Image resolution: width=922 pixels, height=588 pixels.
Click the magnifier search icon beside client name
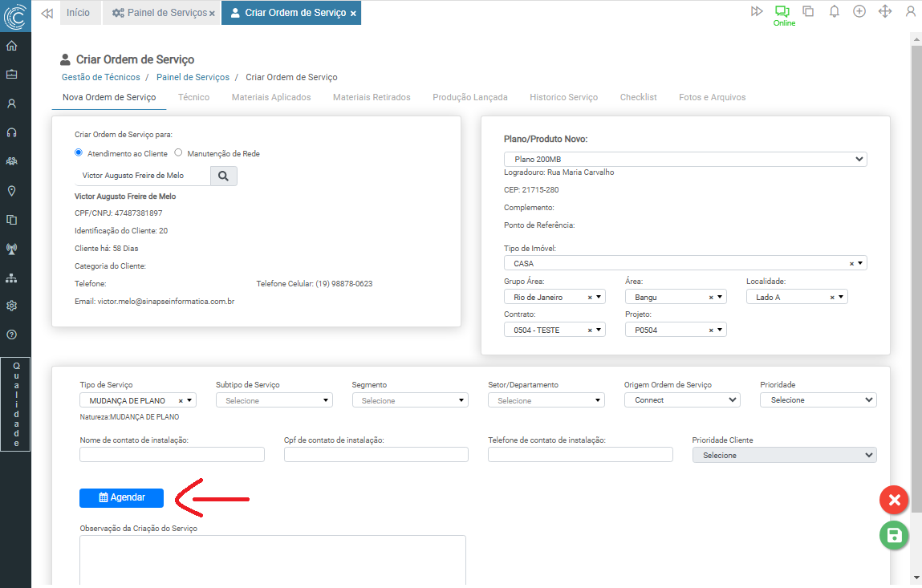pyautogui.click(x=223, y=176)
